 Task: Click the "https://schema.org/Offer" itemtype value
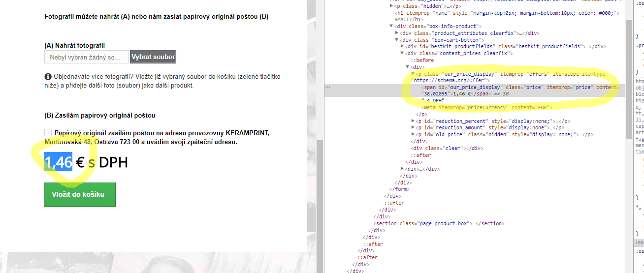(449, 80)
